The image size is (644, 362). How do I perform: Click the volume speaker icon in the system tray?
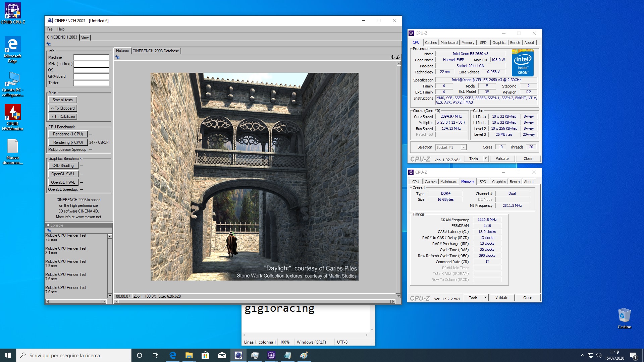tap(599, 355)
